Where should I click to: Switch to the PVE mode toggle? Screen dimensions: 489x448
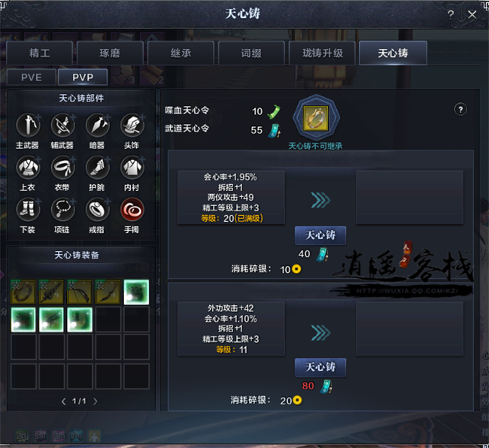pyautogui.click(x=32, y=77)
